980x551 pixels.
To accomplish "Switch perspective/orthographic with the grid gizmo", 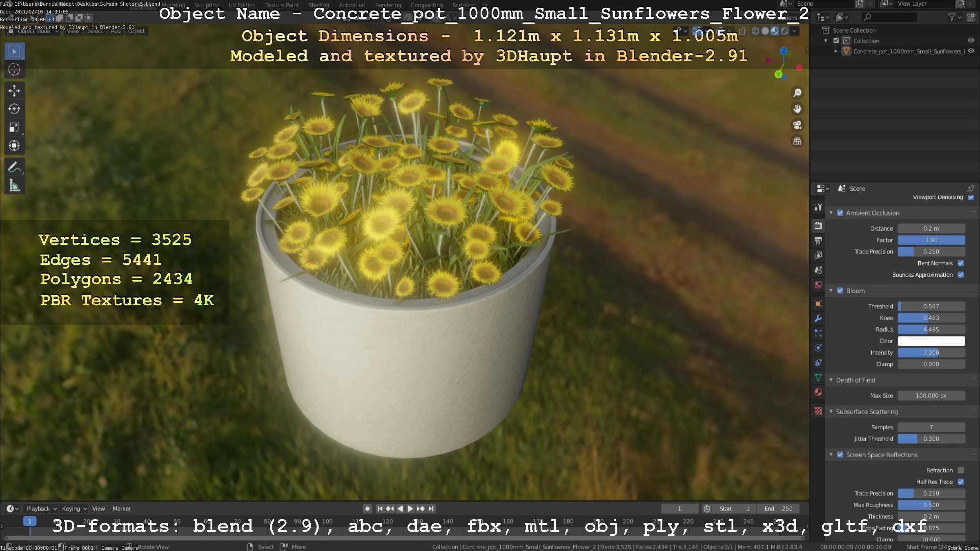I will 797,141.
